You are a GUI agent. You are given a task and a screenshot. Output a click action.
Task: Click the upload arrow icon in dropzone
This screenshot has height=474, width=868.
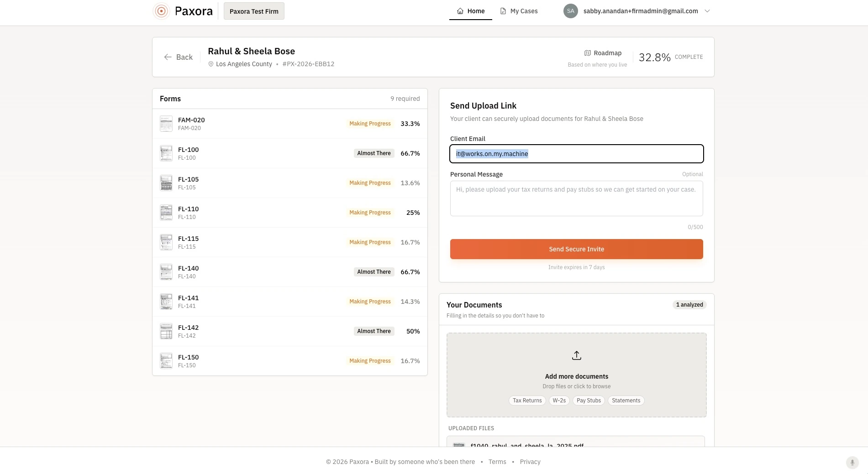pyautogui.click(x=577, y=355)
